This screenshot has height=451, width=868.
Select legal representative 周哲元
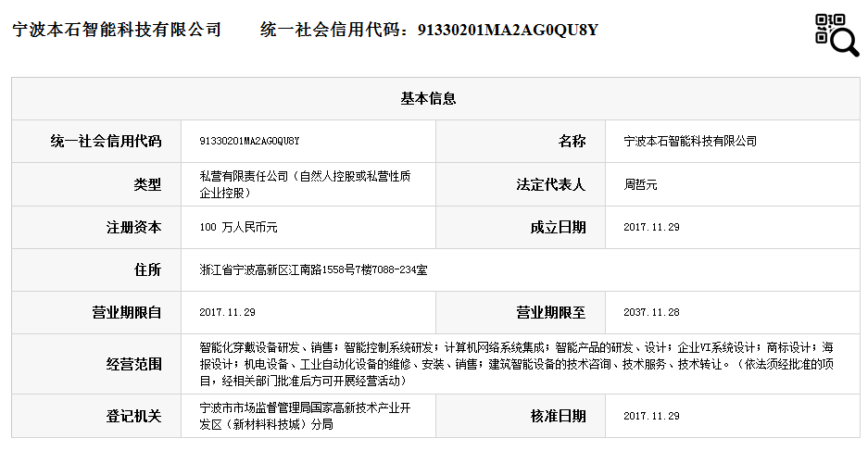640,184
